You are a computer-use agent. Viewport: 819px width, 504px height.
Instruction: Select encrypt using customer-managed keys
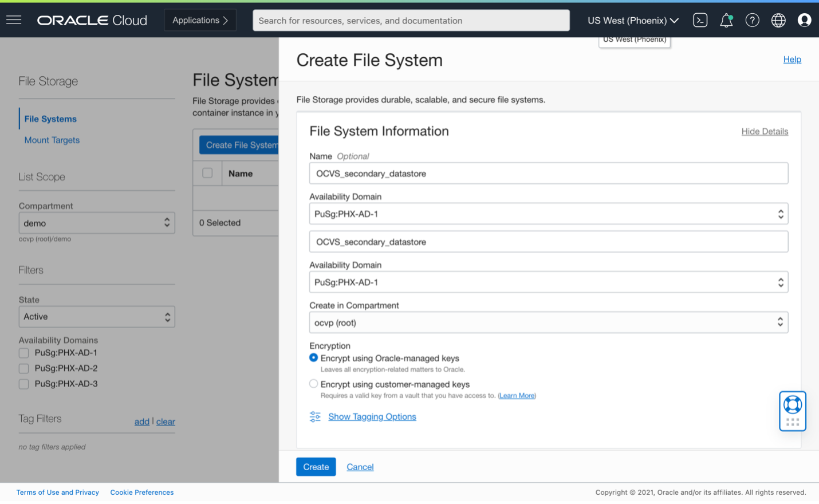[x=313, y=383]
